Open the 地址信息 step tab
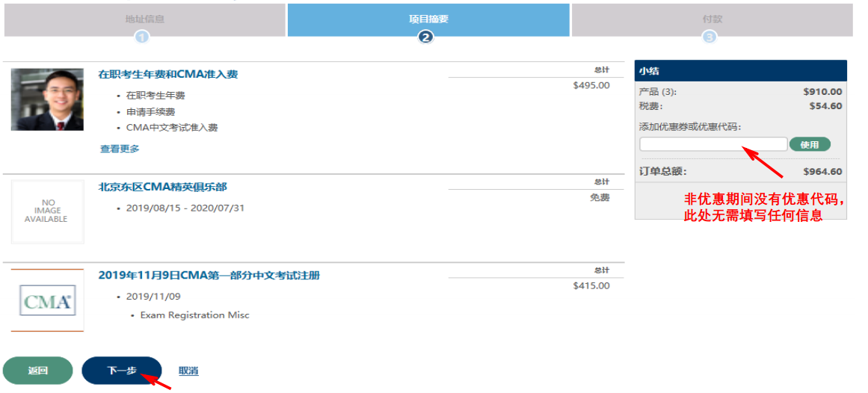The image size is (868, 393). pos(144,19)
